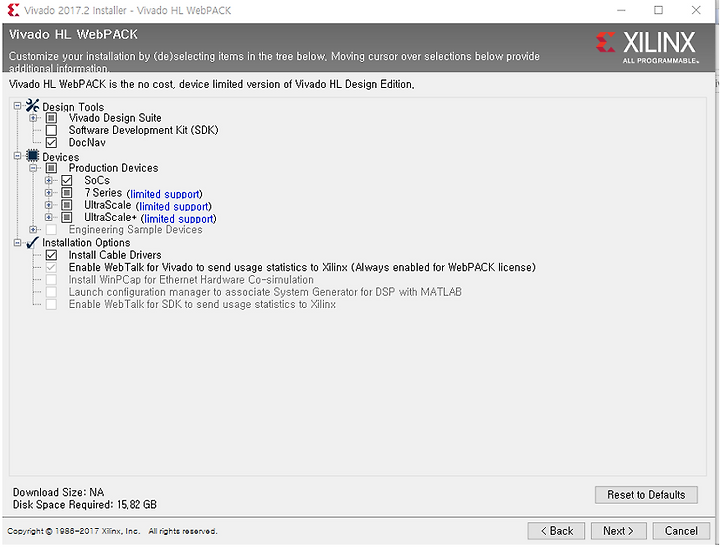Click the Engineering Sample Devices checkbox

click(51, 230)
